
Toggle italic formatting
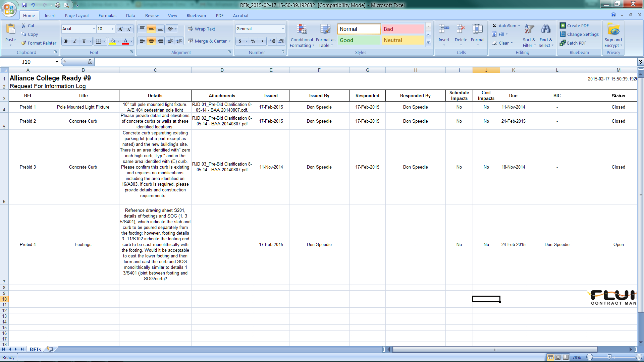(75, 41)
